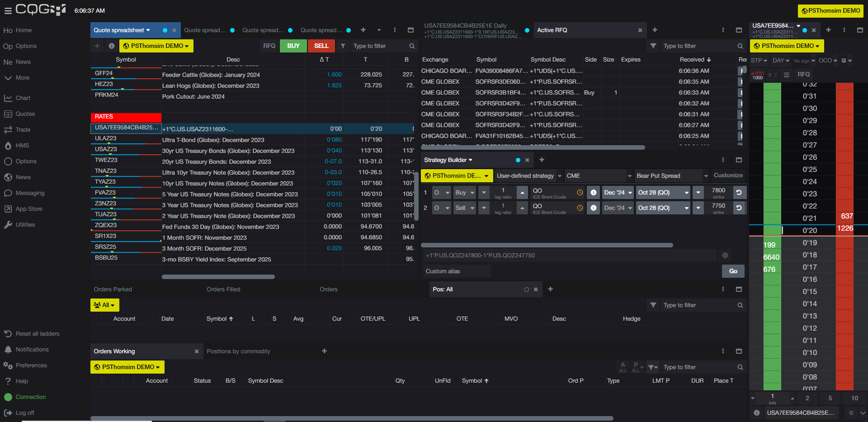Click the ladder hamburger icon beside RFQ
The image size is (868, 422).
pyautogui.click(x=787, y=75)
